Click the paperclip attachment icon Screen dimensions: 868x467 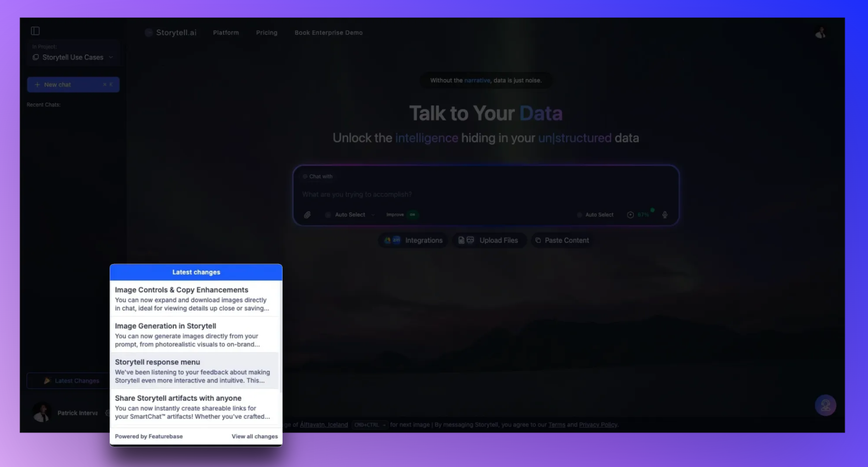coord(307,215)
